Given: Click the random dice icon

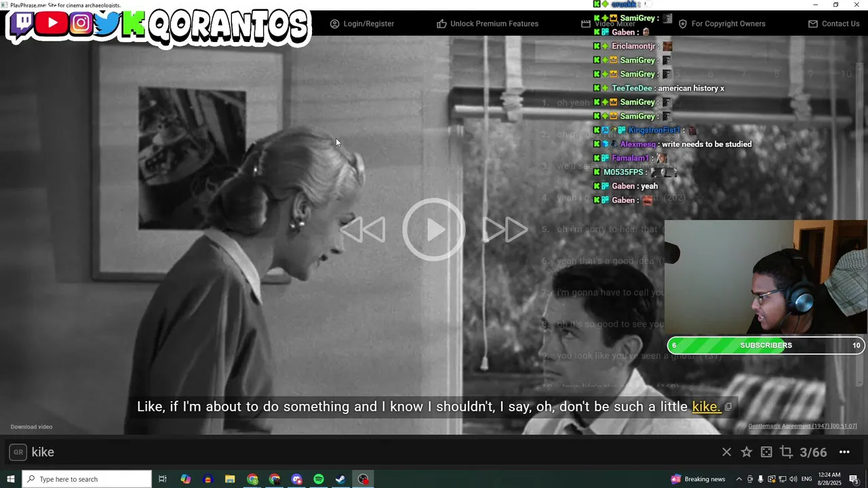Looking at the screenshot, I should pos(766,452).
